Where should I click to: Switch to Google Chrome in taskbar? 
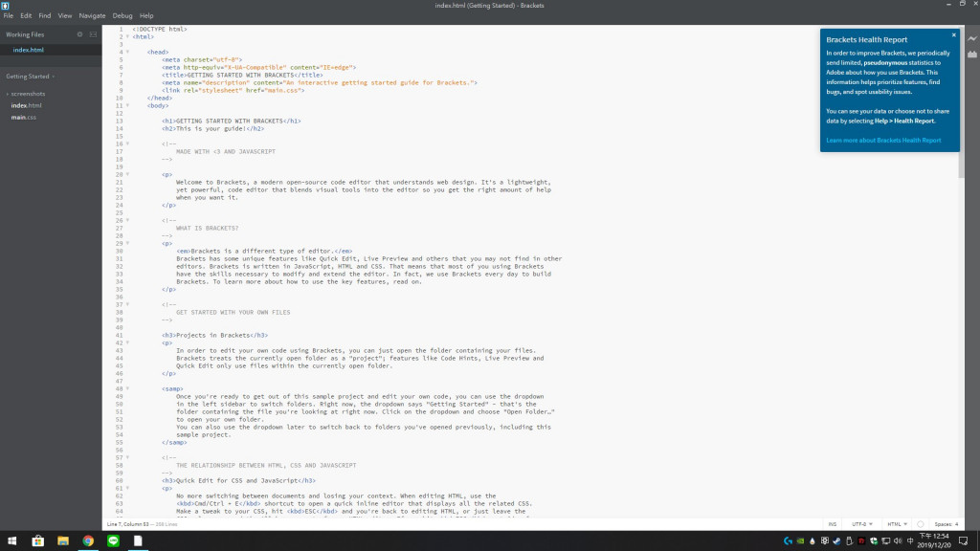point(88,541)
